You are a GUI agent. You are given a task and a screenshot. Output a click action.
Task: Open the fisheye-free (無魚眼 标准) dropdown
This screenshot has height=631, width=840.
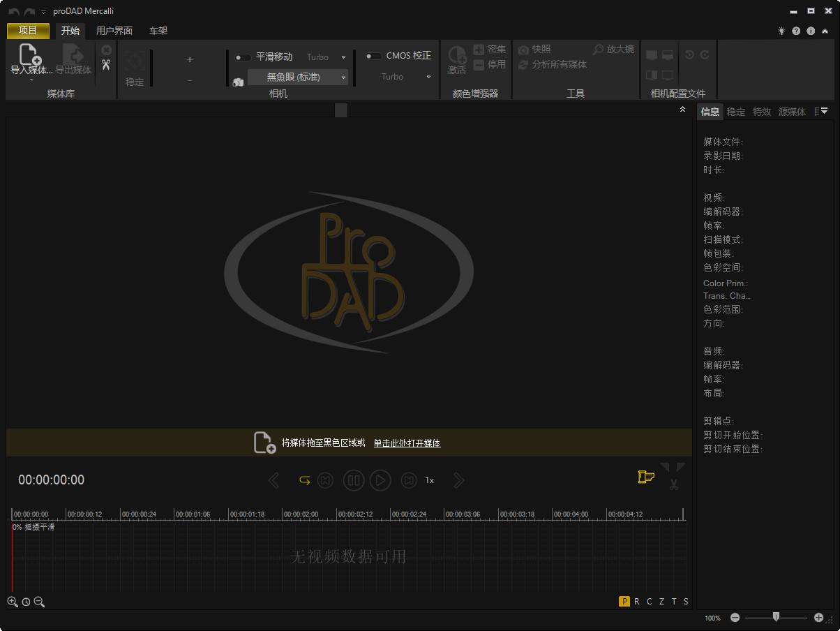[298, 77]
